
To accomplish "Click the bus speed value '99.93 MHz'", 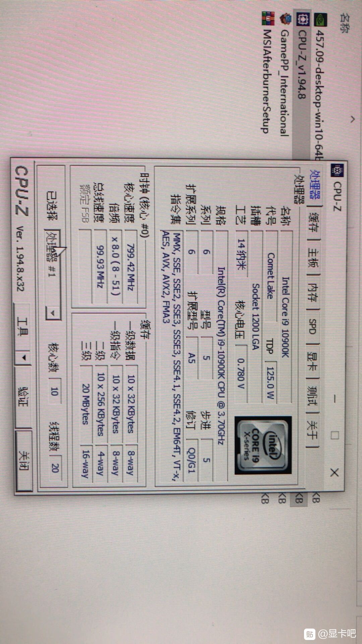I will coord(101,267).
